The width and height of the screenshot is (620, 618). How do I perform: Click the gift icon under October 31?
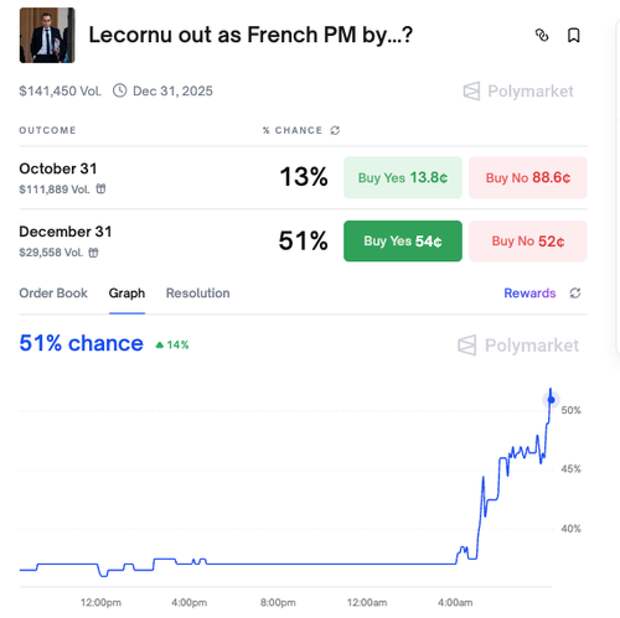[x=101, y=189]
